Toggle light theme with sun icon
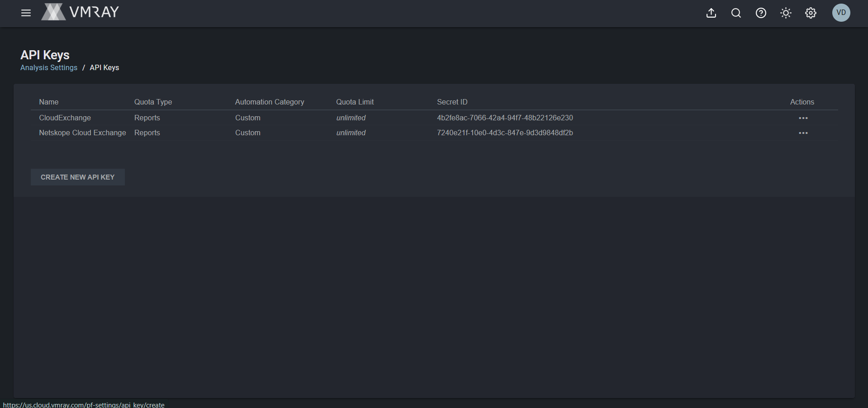This screenshot has width=868, height=408. (786, 13)
